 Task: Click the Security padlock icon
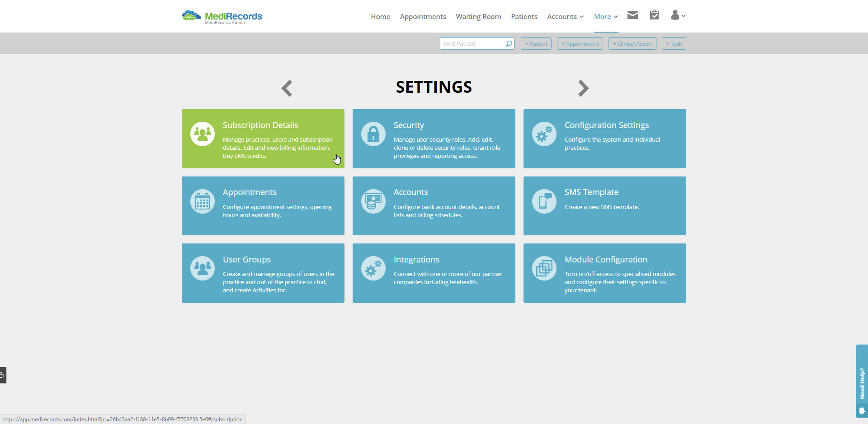pyautogui.click(x=373, y=134)
